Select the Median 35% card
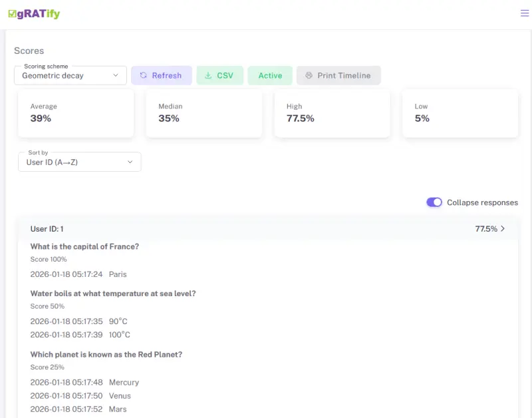The height and width of the screenshot is (418, 532). tap(203, 113)
